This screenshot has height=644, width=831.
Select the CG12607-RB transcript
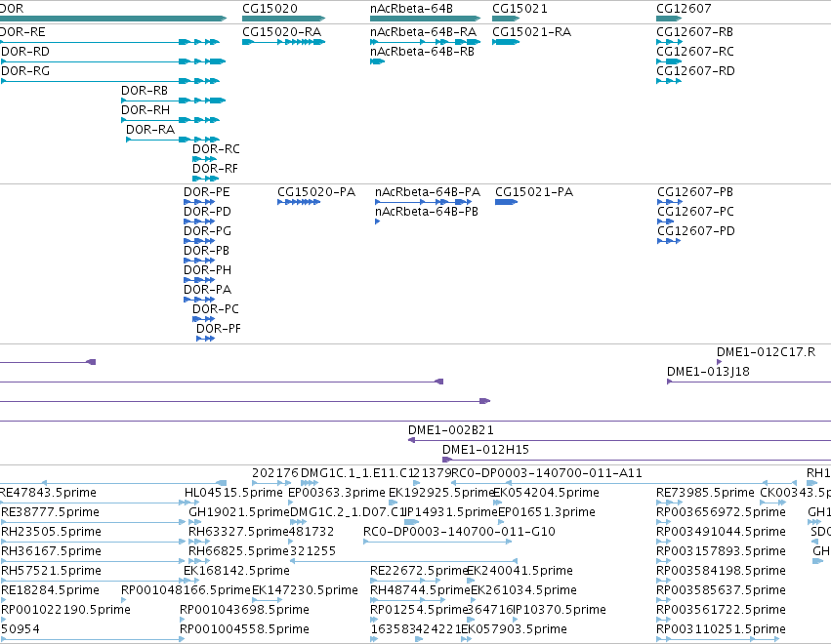point(669,42)
